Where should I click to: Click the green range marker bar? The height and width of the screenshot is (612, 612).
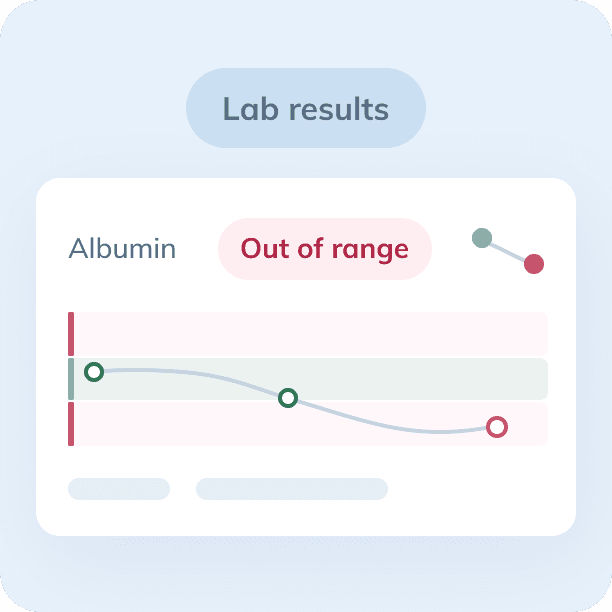point(71,379)
